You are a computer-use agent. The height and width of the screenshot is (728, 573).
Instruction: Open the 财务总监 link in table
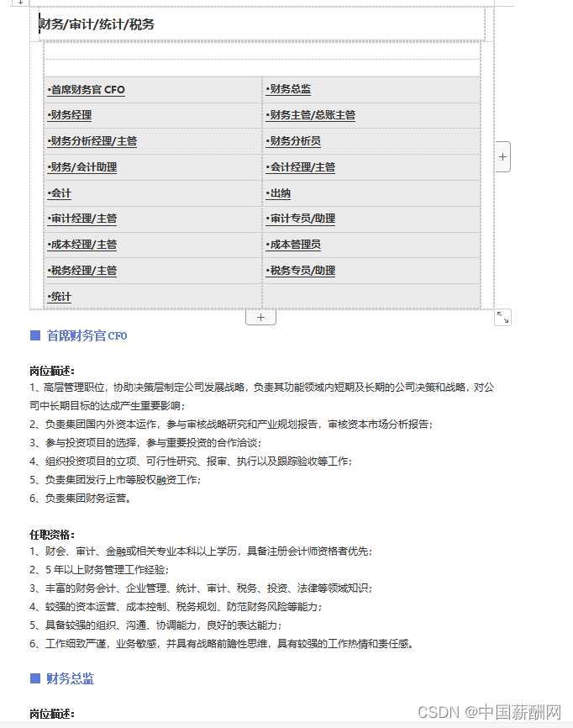pyautogui.click(x=288, y=89)
